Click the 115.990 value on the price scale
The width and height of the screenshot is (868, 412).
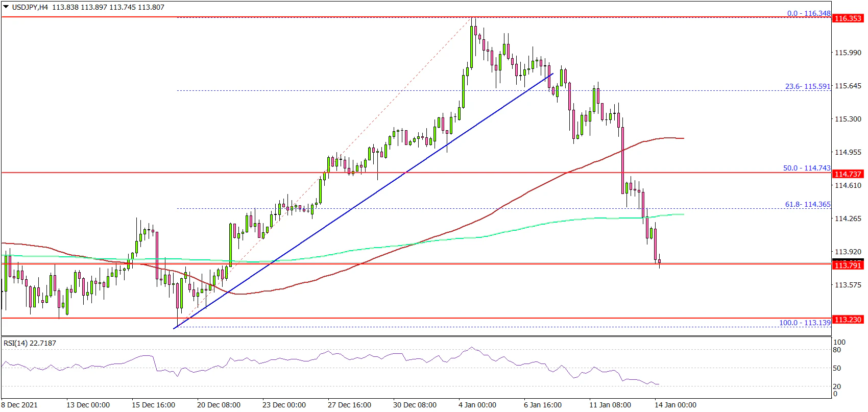point(848,53)
